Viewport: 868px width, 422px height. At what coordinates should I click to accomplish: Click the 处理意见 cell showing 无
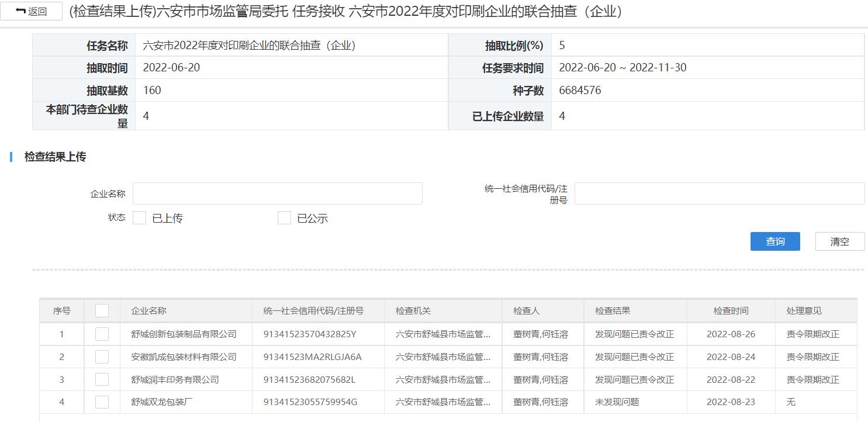(791, 402)
